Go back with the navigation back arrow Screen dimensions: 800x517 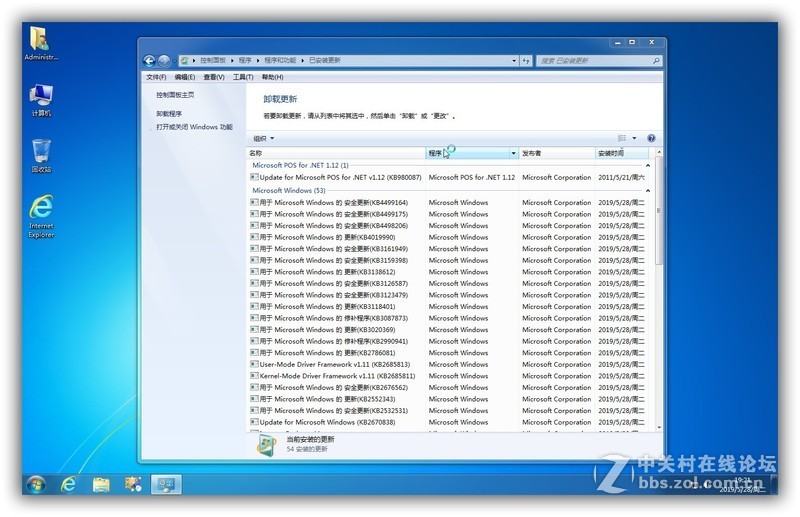pos(149,61)
